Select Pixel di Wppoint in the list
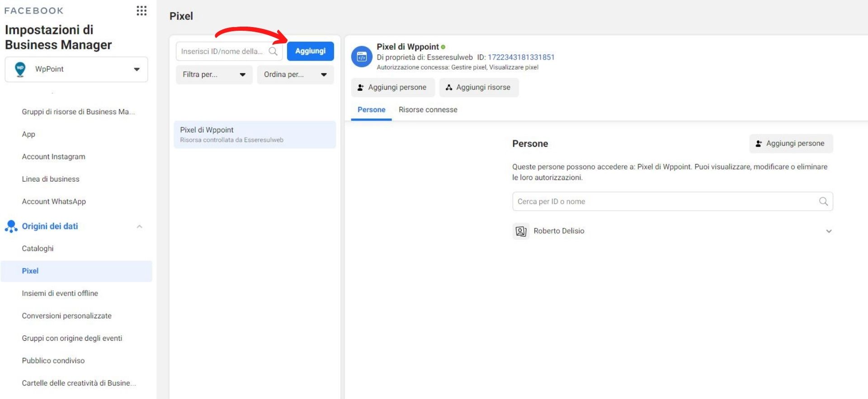Screen dimensions: 868x399 255,135
